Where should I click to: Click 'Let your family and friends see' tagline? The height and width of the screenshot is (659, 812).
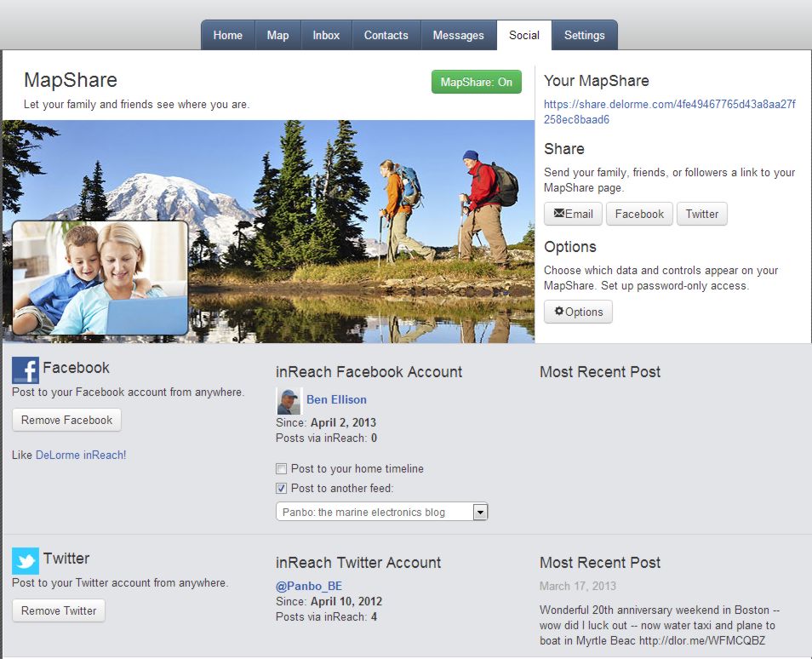tap(137, 104)
